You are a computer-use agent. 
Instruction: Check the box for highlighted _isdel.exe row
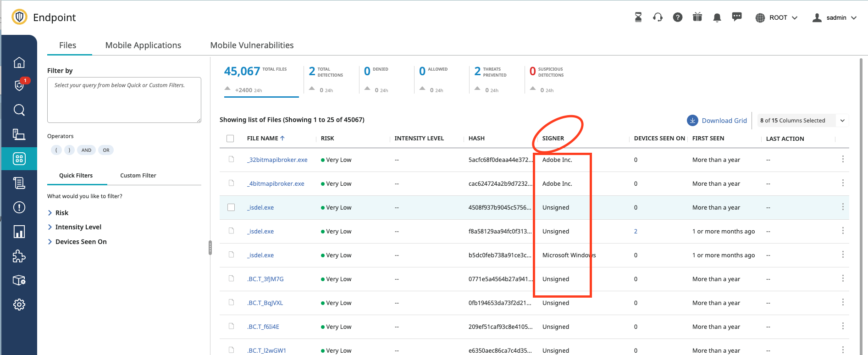point(231,207)
